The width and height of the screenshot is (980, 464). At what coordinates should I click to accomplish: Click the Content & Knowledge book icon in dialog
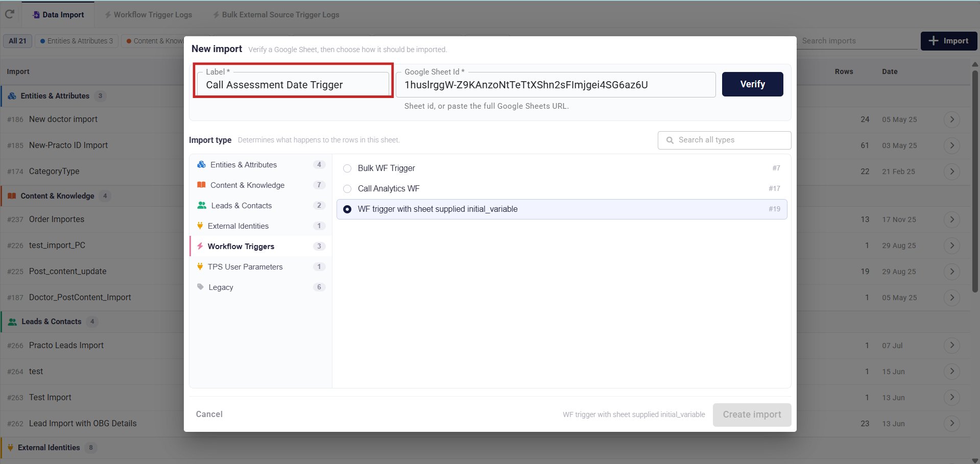[201, 185]
